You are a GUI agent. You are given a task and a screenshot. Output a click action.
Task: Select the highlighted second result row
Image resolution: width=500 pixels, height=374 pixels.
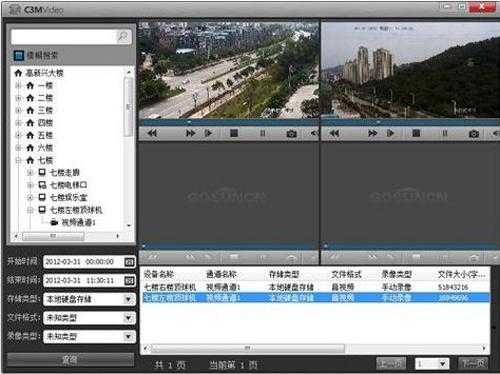pyautogui.click(x=316, y=298)
